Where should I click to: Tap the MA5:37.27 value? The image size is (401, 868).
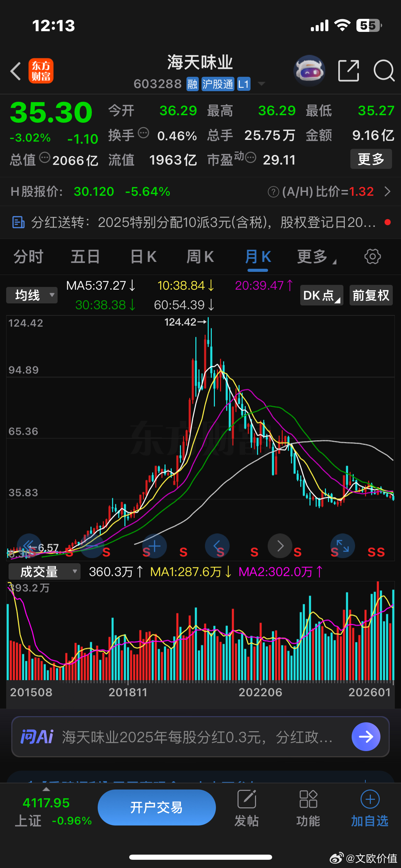(101, 286)
